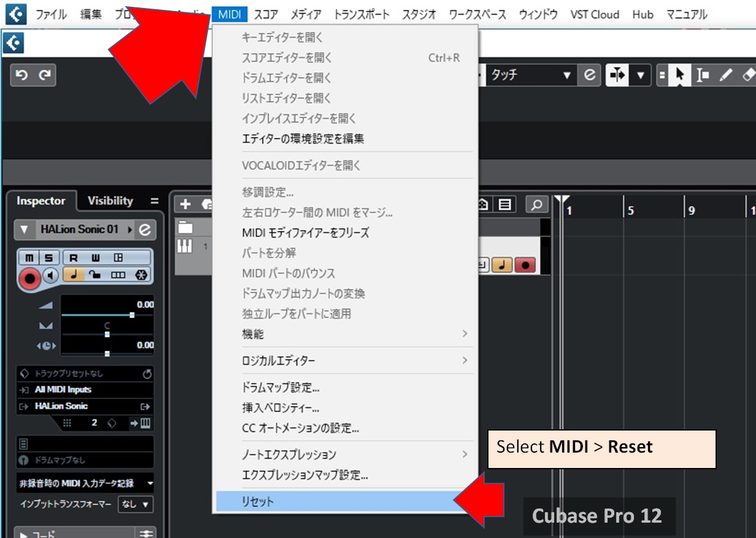Click the folder track icon in the track list

point(185,228)
